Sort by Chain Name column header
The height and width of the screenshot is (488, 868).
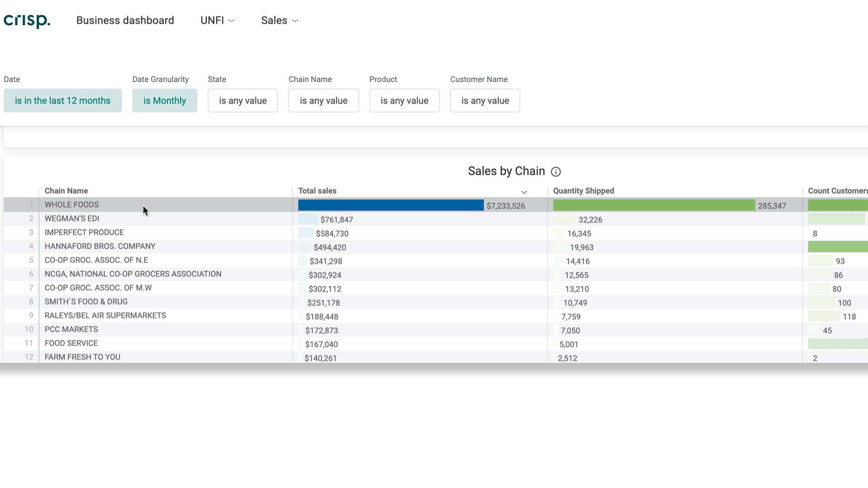66,191
